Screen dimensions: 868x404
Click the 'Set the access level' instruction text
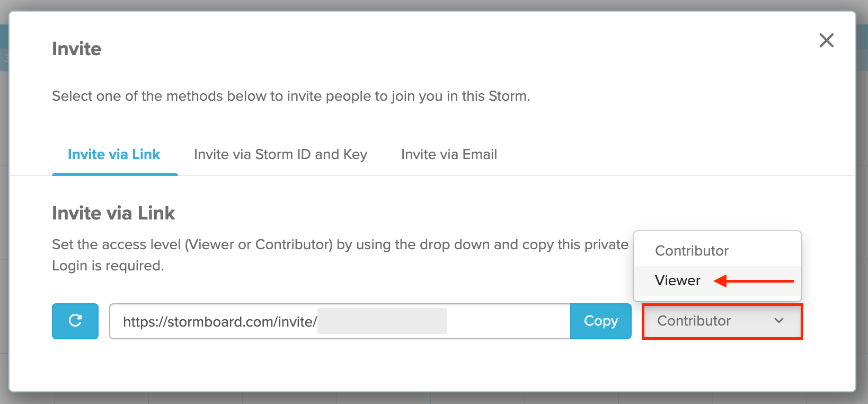pos(340,244)
